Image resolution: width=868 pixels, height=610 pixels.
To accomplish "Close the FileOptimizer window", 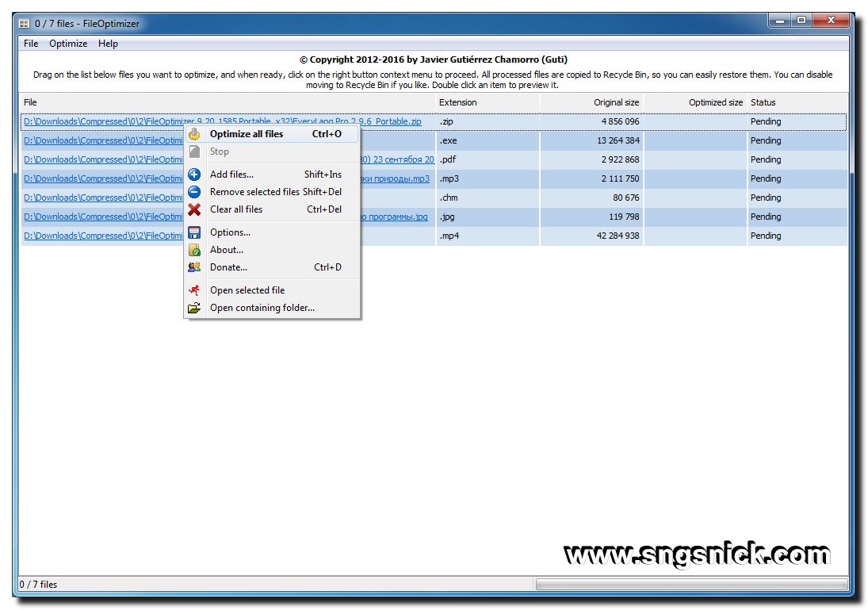I will [831, 21].
